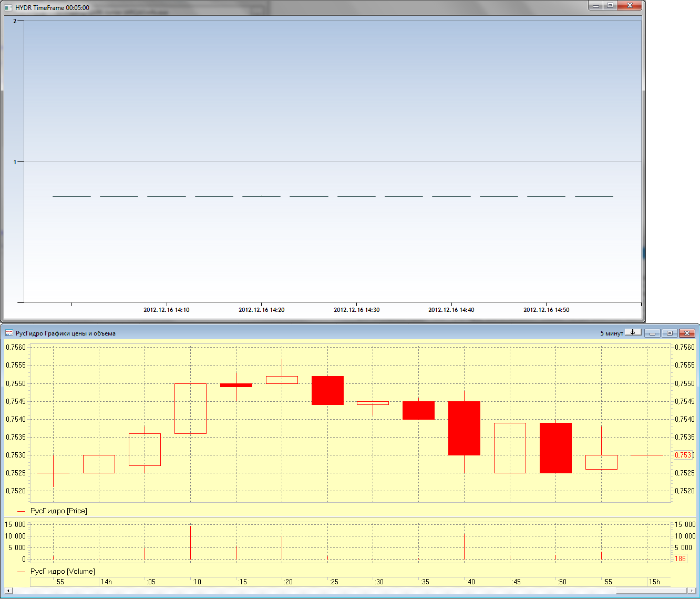This screenshot has width=700, height=599.
Task: Click the anchor button next to 5 минут
Action: tap(633, 332)
